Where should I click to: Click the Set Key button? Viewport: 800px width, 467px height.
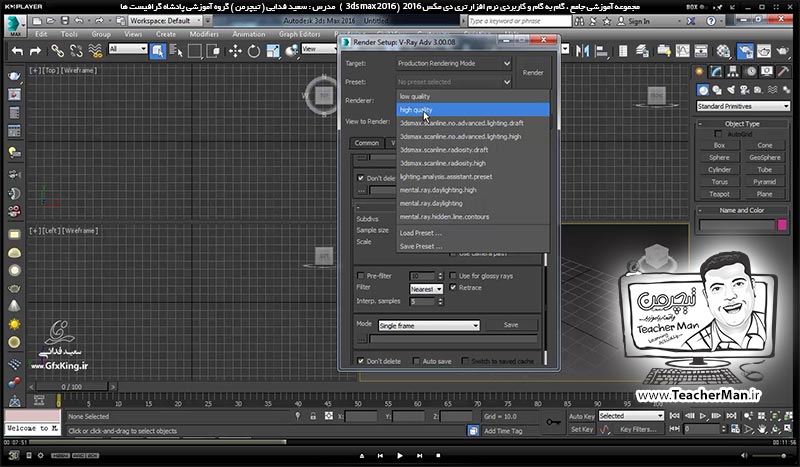coord(582,429)
